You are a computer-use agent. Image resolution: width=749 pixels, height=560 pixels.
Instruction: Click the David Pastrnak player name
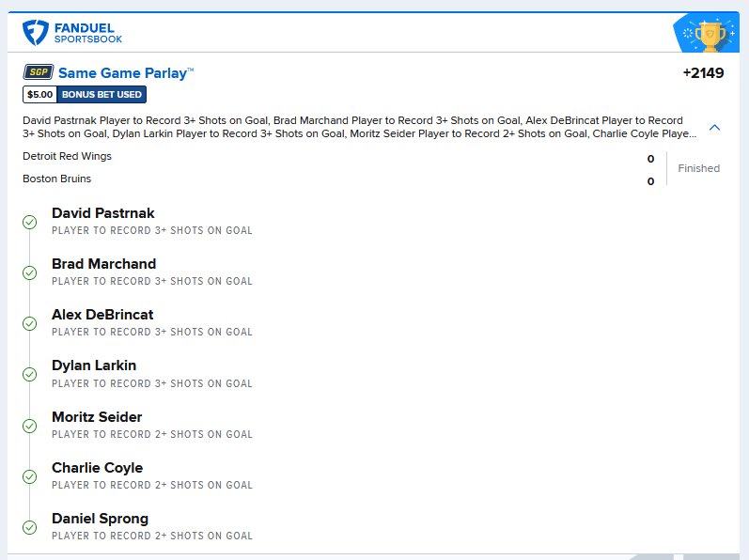point(103,213)
